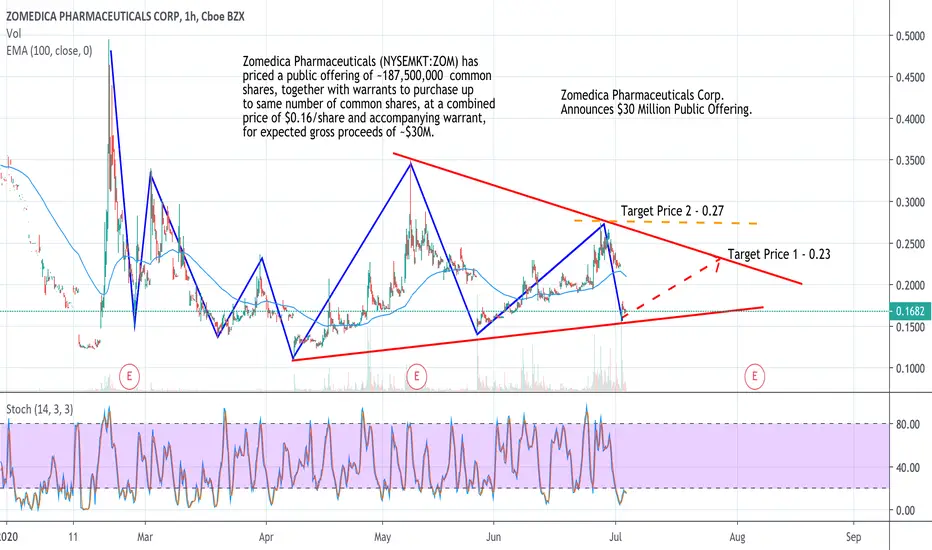Click the public offering pricing text note

(369, 96)
